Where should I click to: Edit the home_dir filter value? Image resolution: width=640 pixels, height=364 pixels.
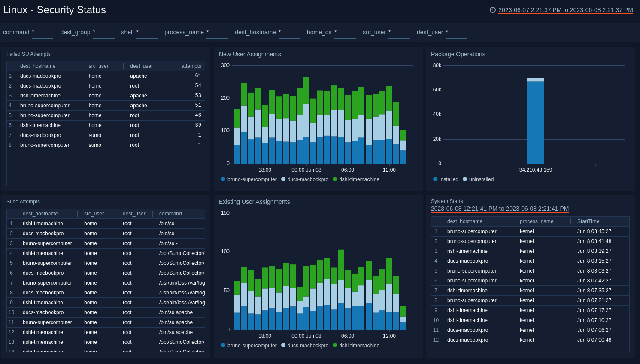point(345,32)
